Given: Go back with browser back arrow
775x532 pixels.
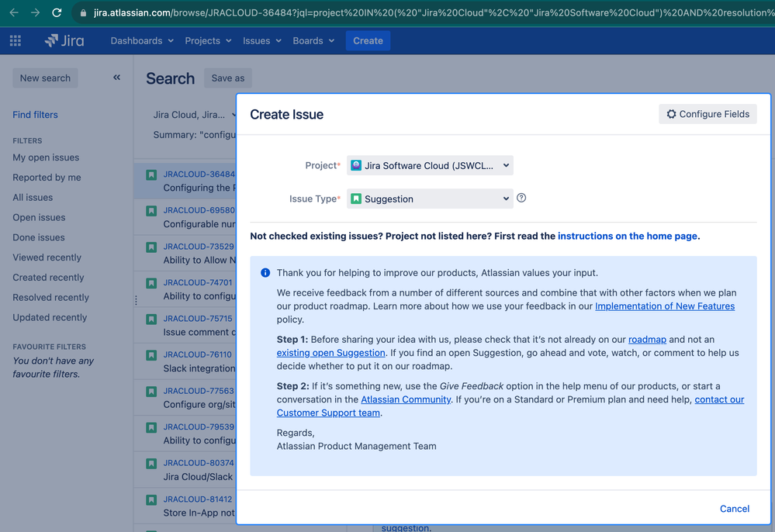Looking at the screenshot, I should click(x=14, y=12).
